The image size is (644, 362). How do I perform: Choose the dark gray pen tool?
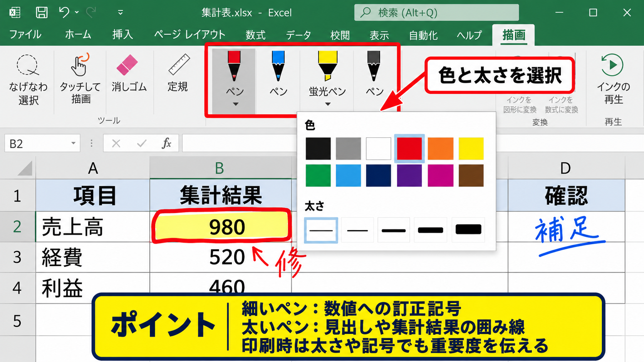[374, 74]
